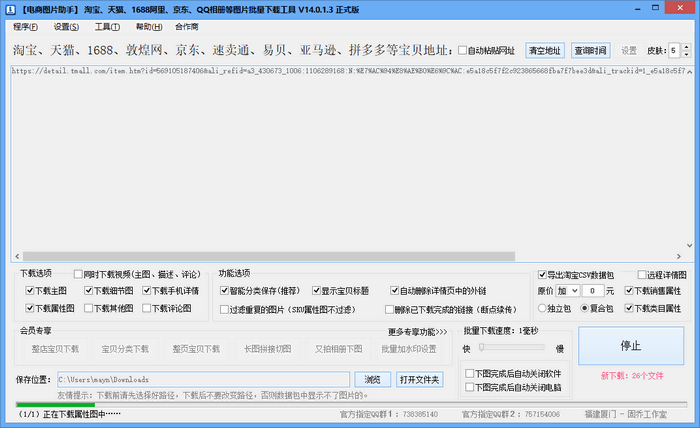Open the 设置(S) menu
This screenshot has width=700, height=428.
(66, 27)
